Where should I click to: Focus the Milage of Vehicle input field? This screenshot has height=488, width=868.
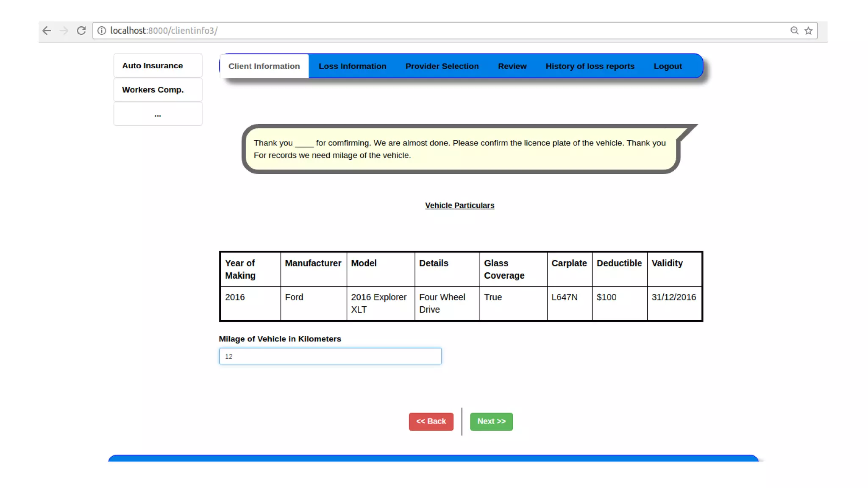[330, 356]
